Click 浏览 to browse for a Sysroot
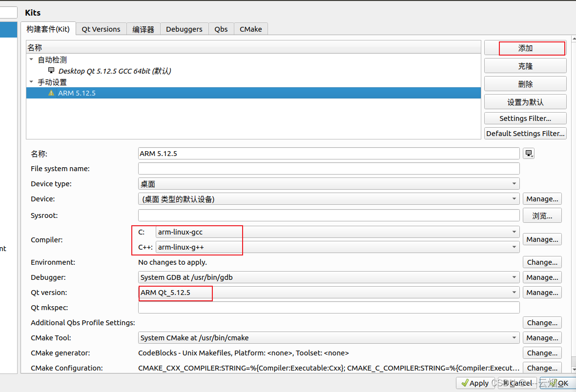 [542, 215]
